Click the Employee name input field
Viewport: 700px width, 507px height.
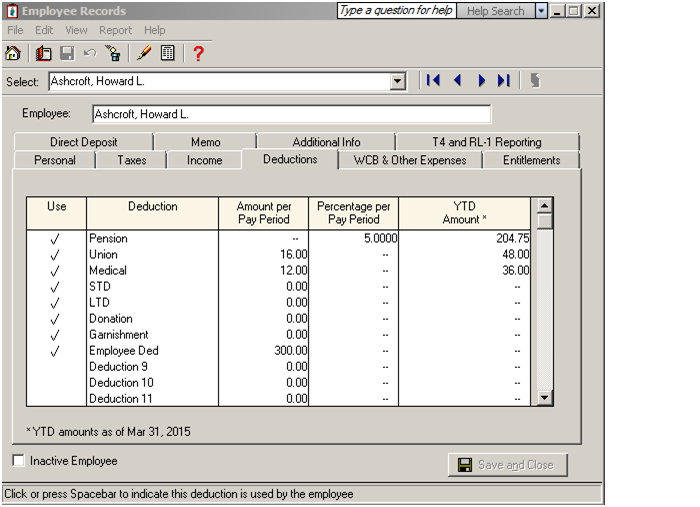tap(292, 114)
